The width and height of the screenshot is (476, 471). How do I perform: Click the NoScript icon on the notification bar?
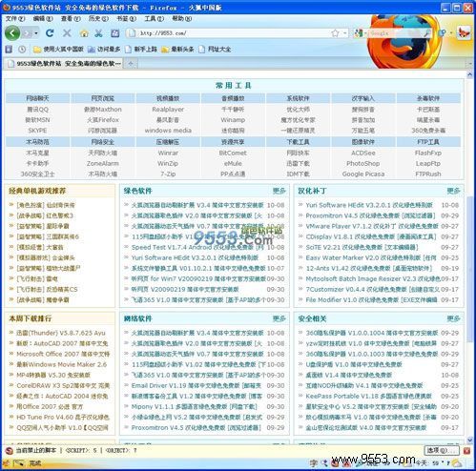pyautogui.click(x=10, y=450)
